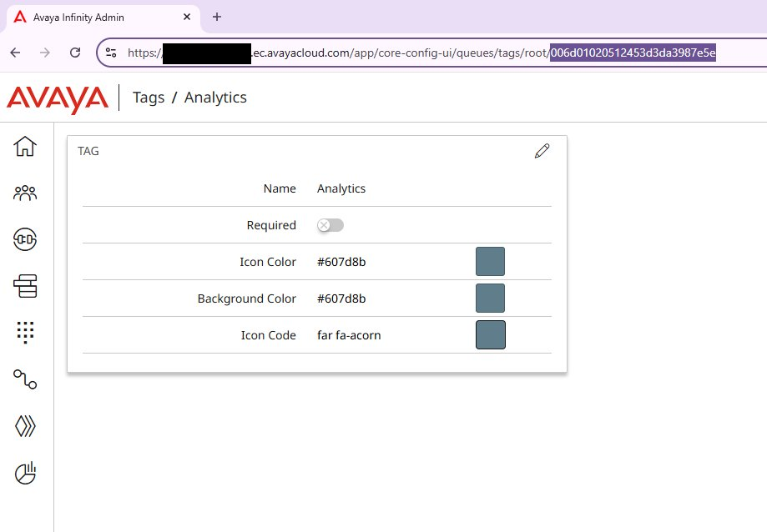Screen dimensions: 767x532
Task: Open the Background Color swatch
Action: (490, 298)
